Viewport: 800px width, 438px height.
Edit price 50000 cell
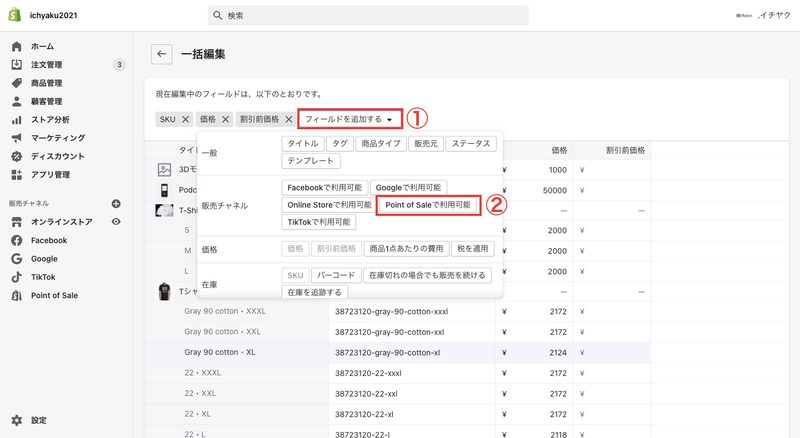click(534, 190)
